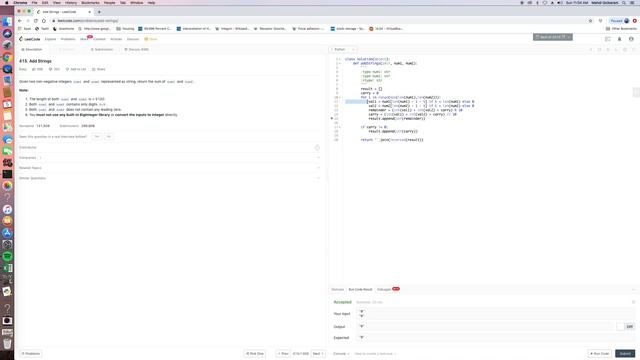Select the Run Code Result tab
Image resolution: width=640 pixels, height=360 pixels.
pos(360,289)
